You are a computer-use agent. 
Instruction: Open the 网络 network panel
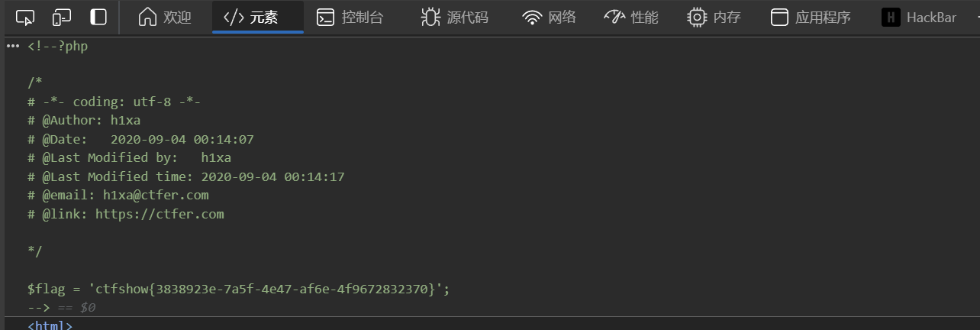(x=549, y=18)
